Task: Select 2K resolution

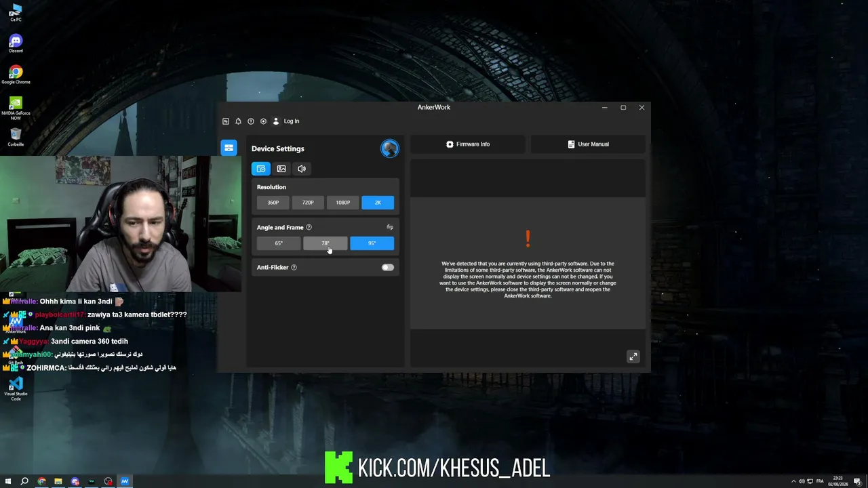Action: (378, 203)
